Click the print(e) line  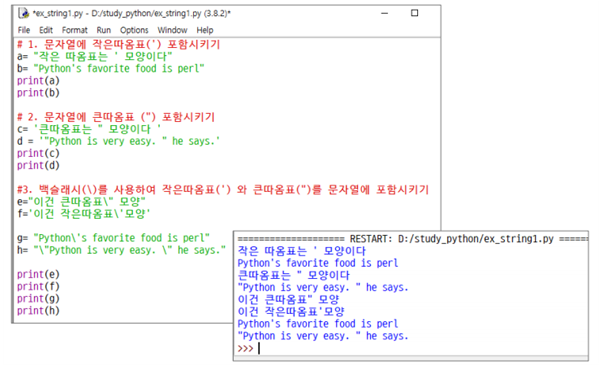[x=38, y=274]
